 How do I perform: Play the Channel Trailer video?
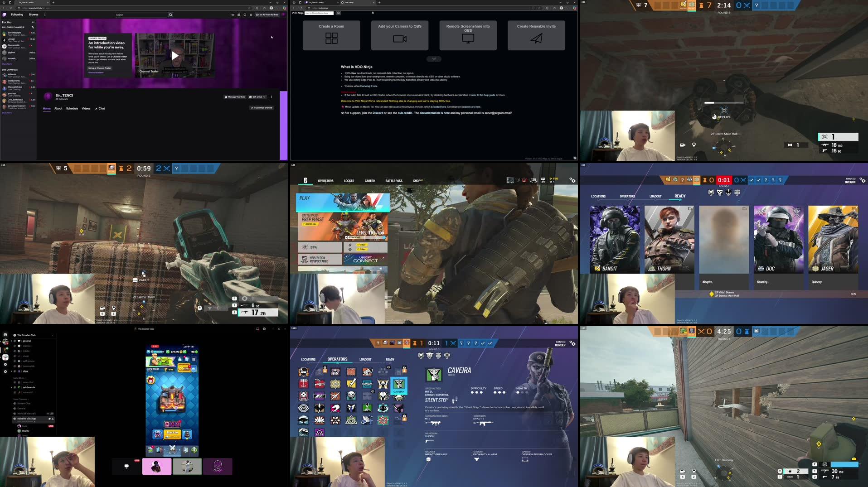click(175, 56)
